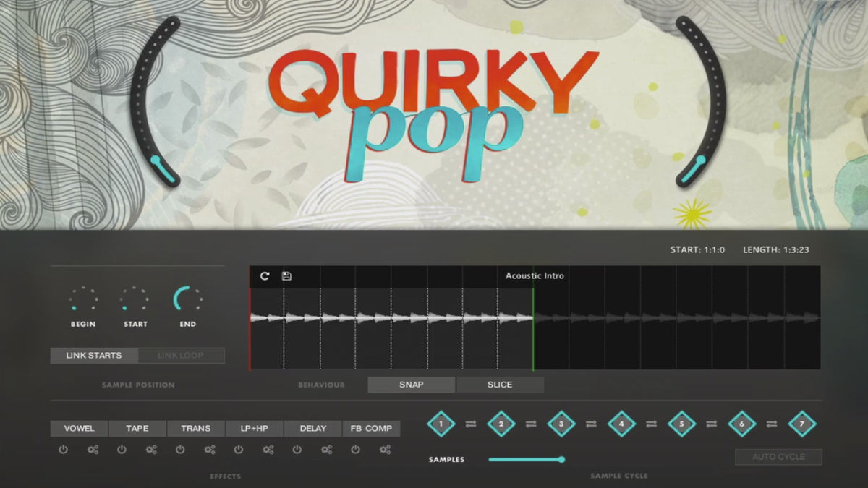Select SLICE behaviour mode
Viewport: 868px width, 488px height.
pos(500,385)
